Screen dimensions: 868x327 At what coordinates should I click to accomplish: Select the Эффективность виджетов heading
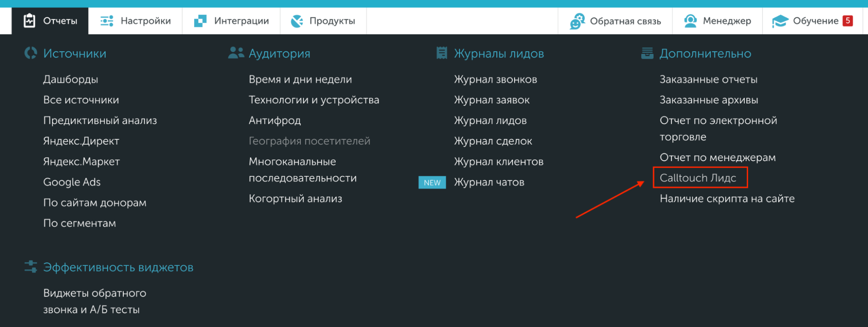click(x=118, y=268)
